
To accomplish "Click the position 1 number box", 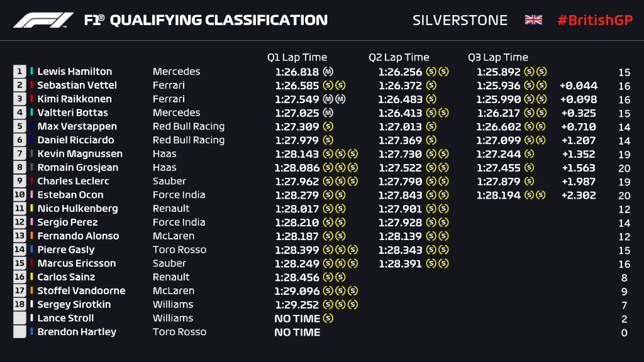I will 19,72.
